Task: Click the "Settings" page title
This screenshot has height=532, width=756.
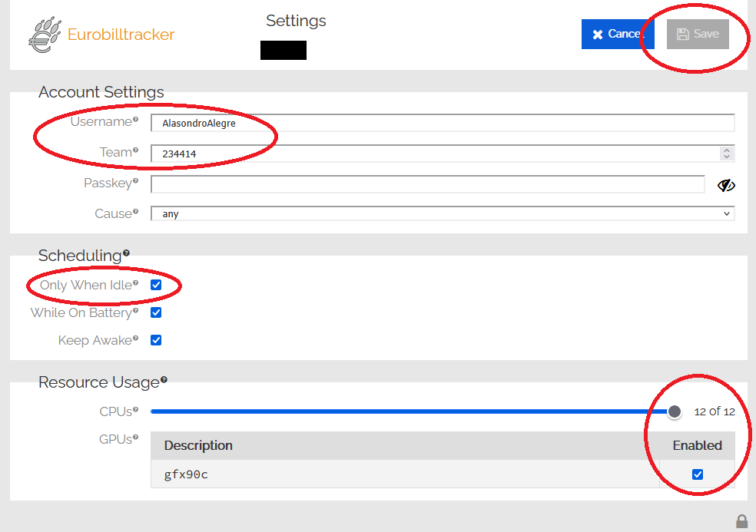Action: click(296, 21)
